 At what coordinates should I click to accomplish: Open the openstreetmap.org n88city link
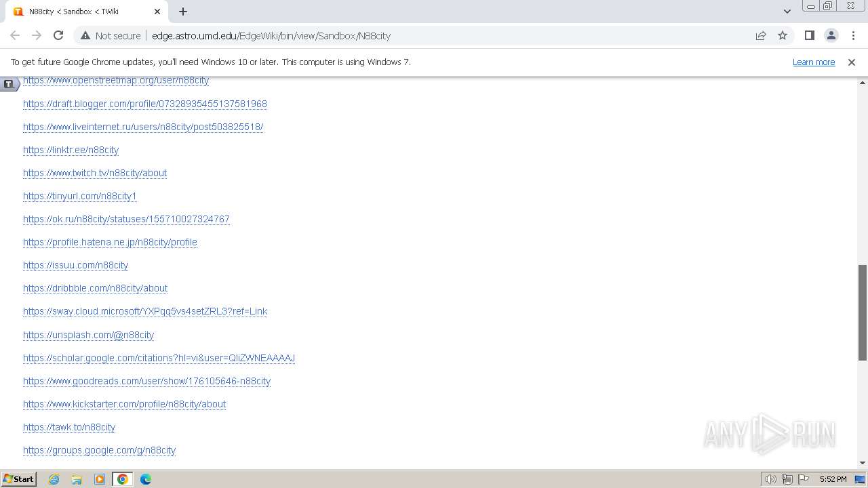point(116,81)
